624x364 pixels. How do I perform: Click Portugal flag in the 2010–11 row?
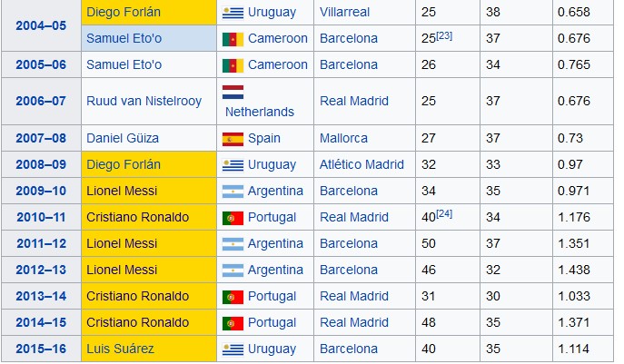point(233,218)
